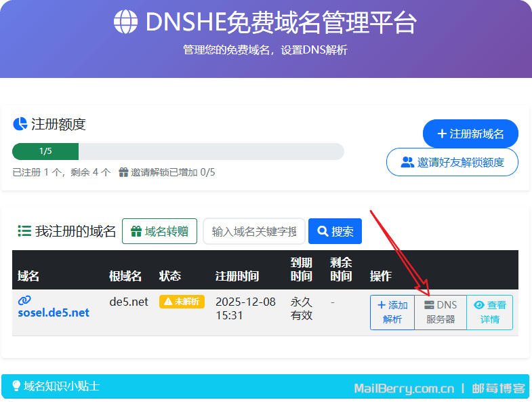532x402 pixels.
Task: Open the sosel.de5.net domain link
Action: (x=54, y=313)
